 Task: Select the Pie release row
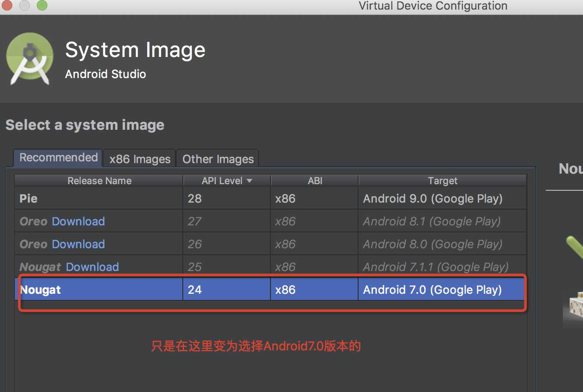(x=270, y=199)
